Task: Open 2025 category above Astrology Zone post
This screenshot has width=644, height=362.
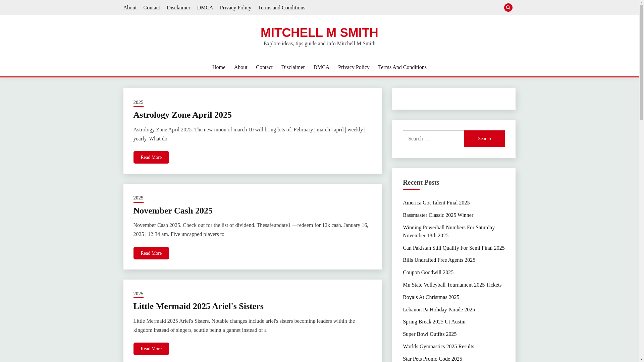Action: pos(138,103)
